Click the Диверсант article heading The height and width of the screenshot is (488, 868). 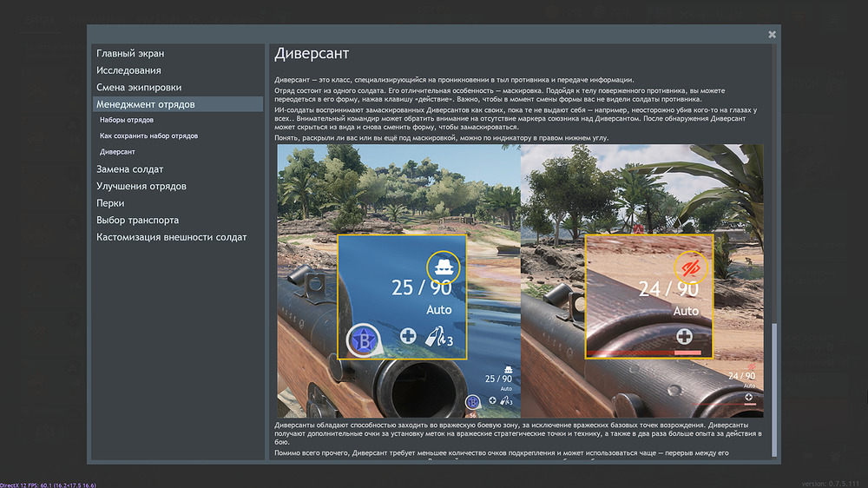coord(312,54)
